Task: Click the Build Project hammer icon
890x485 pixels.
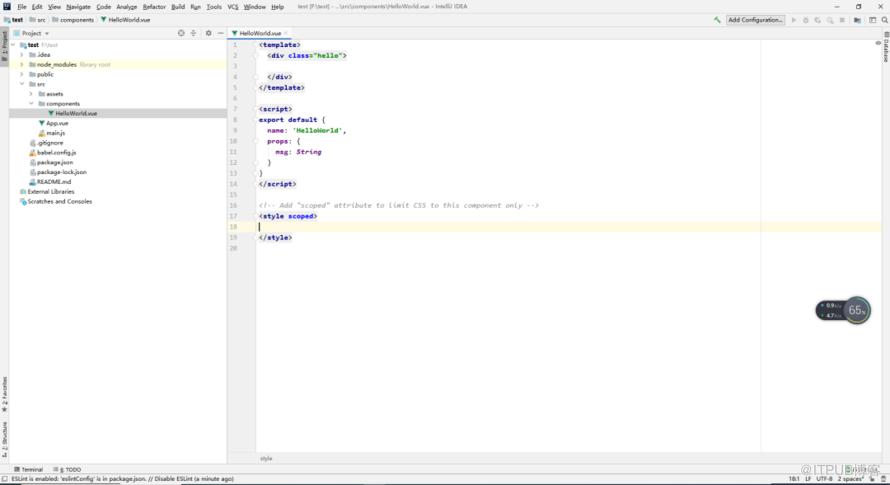Action: tap(717, 20)
